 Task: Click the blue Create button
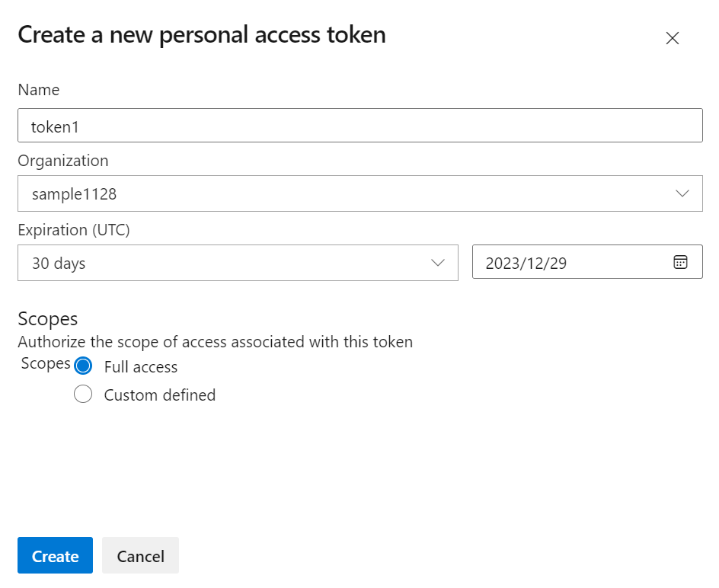coord(55,556)
